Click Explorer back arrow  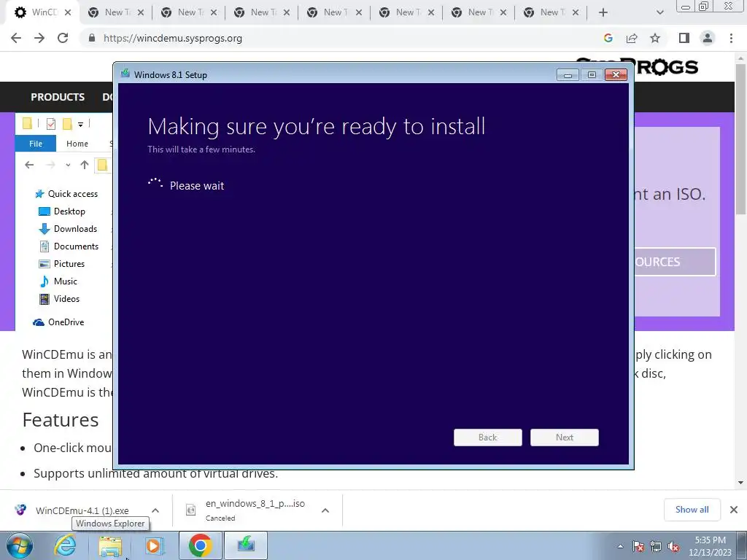click(x=29, y=165)
